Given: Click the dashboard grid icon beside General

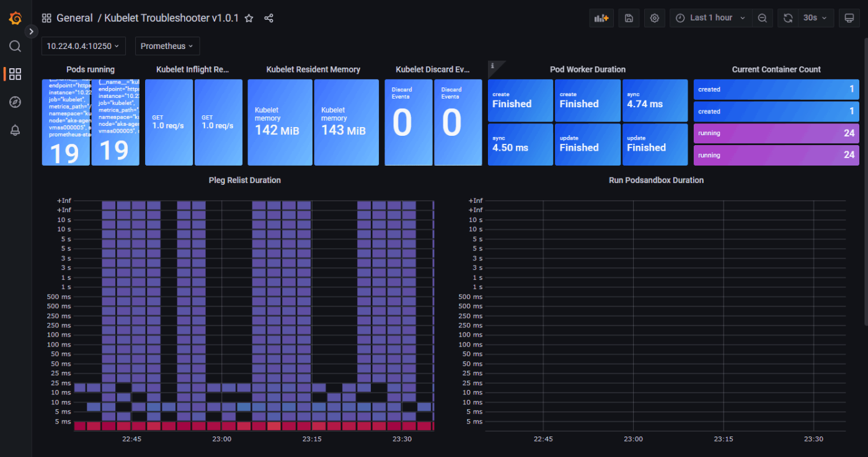Looking at the screenshot, I should pos(46,18).
